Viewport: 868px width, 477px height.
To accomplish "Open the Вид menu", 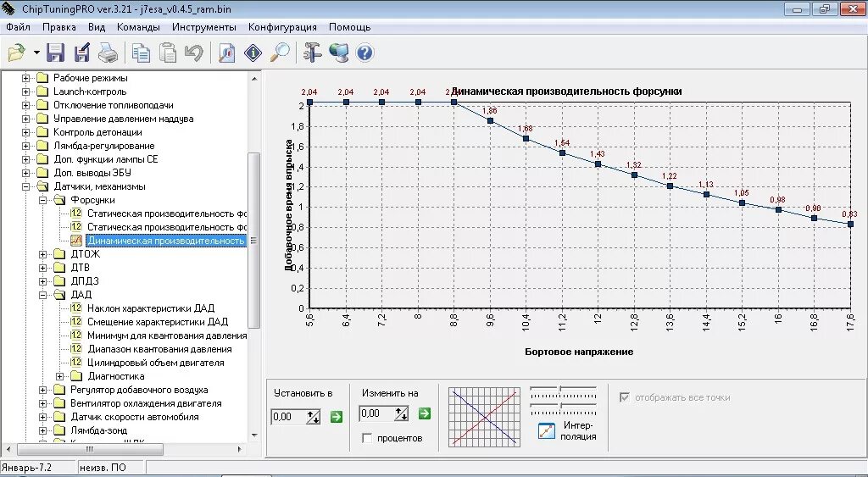I will click(97, 27).
